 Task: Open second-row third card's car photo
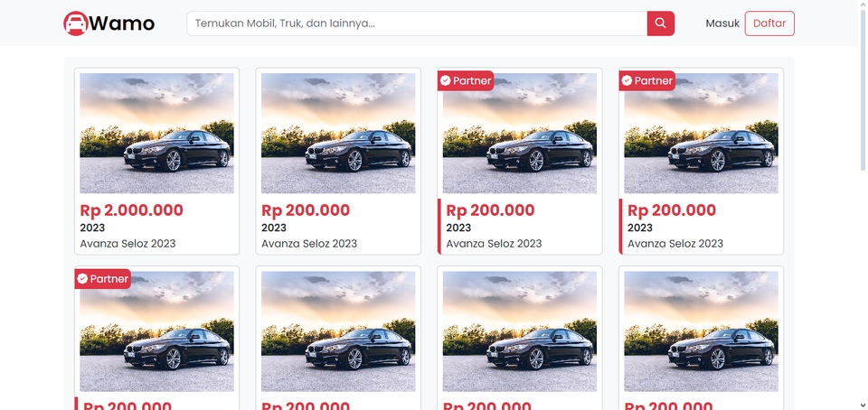[520, 331]
